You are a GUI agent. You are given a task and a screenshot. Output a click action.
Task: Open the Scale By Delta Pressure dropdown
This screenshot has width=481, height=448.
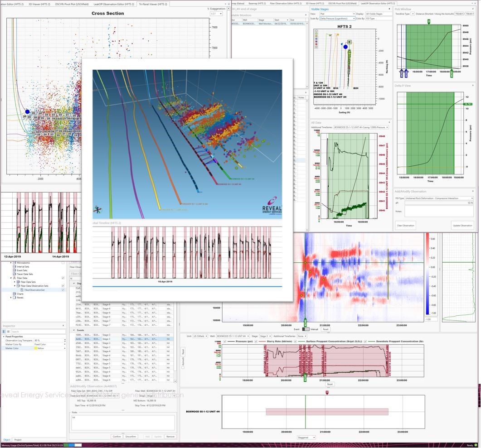click(x=337, y=19)
